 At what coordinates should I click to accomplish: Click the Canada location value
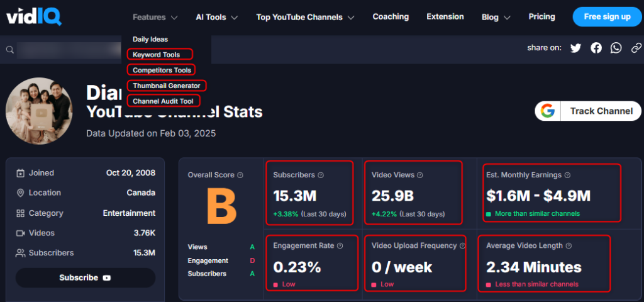[x=142, y=193]
